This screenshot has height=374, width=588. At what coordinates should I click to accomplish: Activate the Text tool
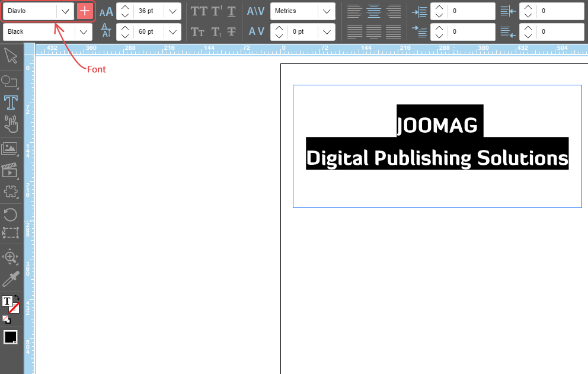tap(11, 103)
